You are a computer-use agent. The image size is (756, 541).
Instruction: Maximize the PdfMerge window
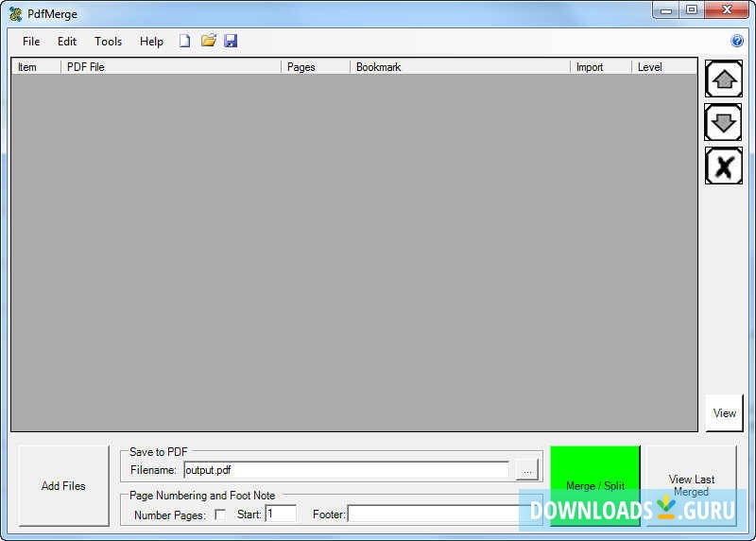692,10
